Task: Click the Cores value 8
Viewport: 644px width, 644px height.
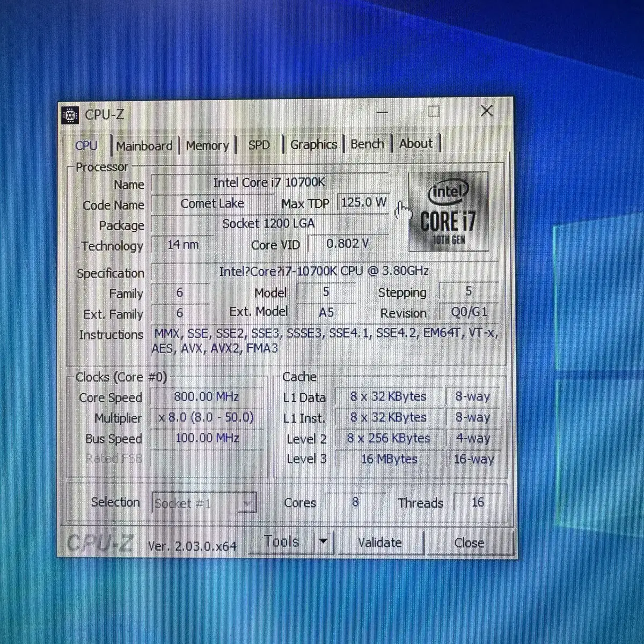Action: pyautogui.click(x=355, y=502)
